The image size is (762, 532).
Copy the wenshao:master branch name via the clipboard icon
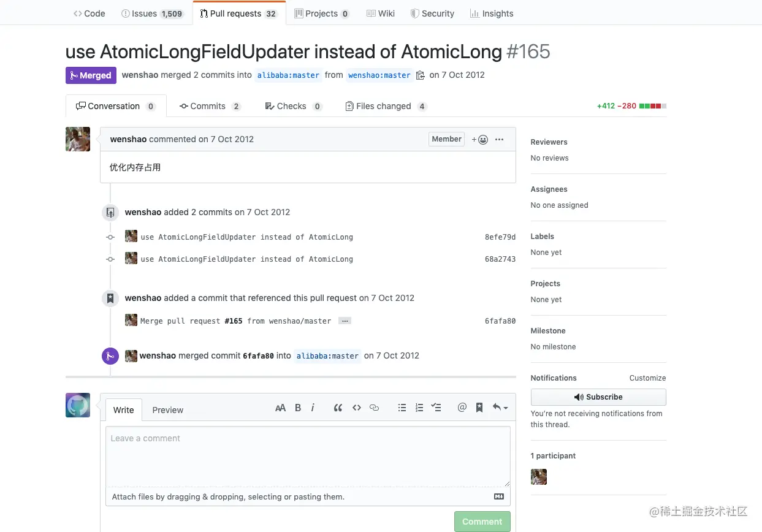pyautogui.click(x=420, y=75)
